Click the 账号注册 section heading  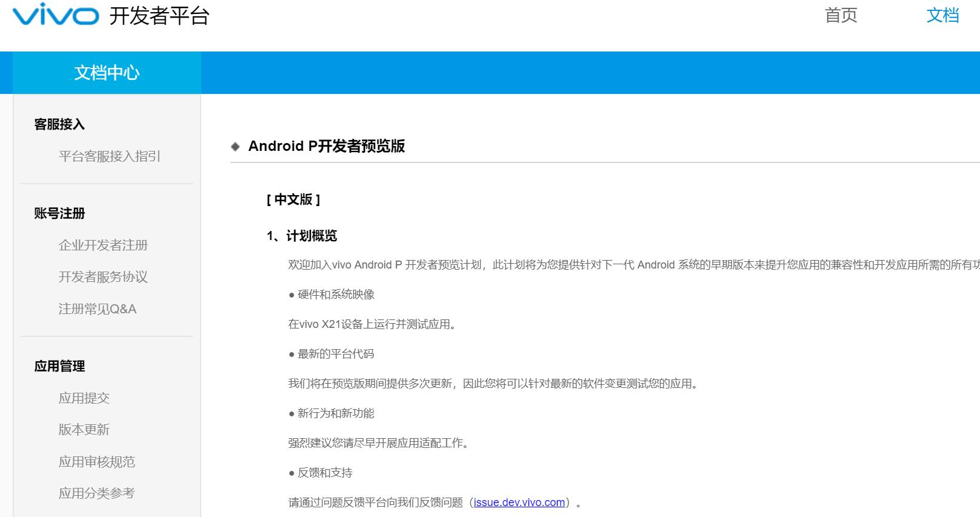tap(59, 213)
